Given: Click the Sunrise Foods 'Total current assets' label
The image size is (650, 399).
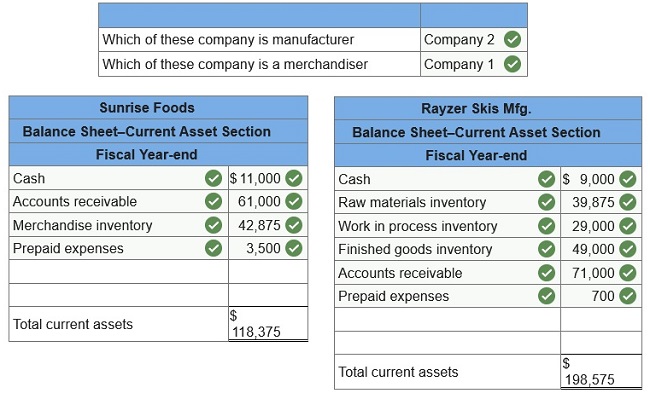Looking at the screenshot, I should [x=73, y=324].
